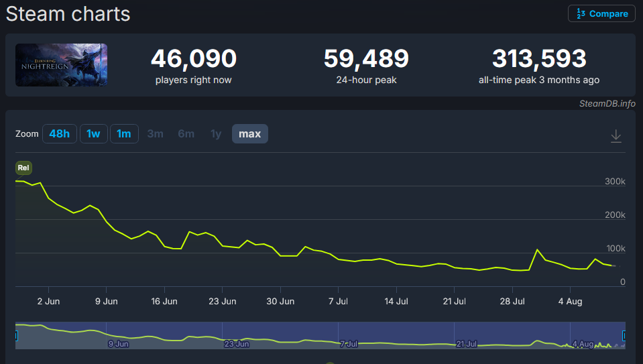Click the 4 Aug label in navigator
This screenshot has width=643, height=364.
[x=583, y=344]
